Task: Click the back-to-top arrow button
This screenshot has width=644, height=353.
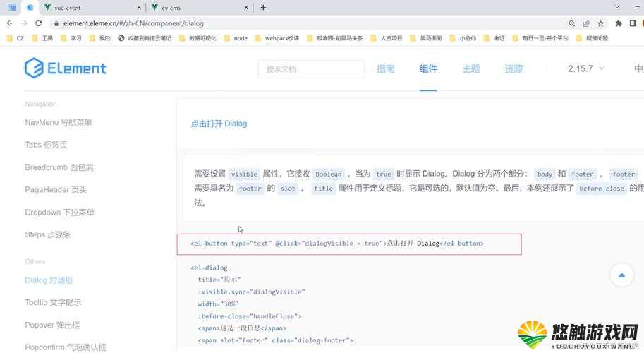Action: click(621, 275)
